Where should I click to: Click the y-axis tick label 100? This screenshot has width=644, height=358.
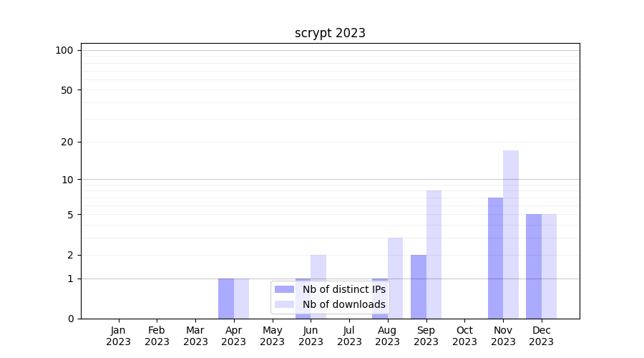pos(64,50)
